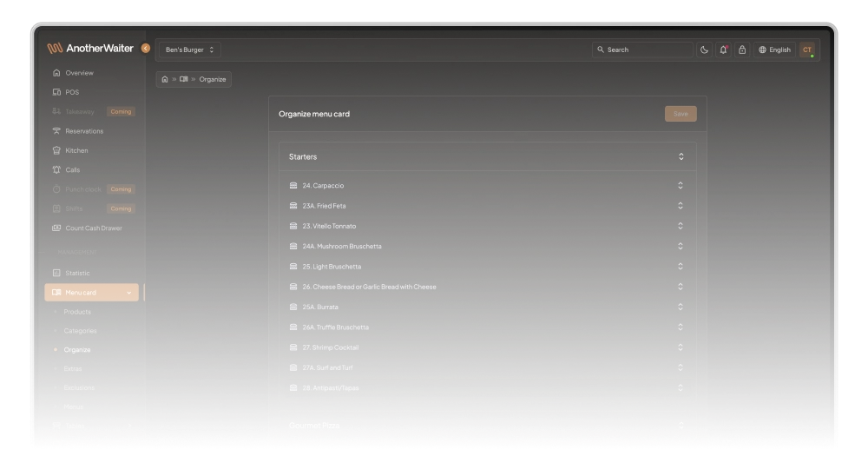The height and width of the screenshot is (463, 868).
Task: Click the lock screen icon
Action: (742, 50)
